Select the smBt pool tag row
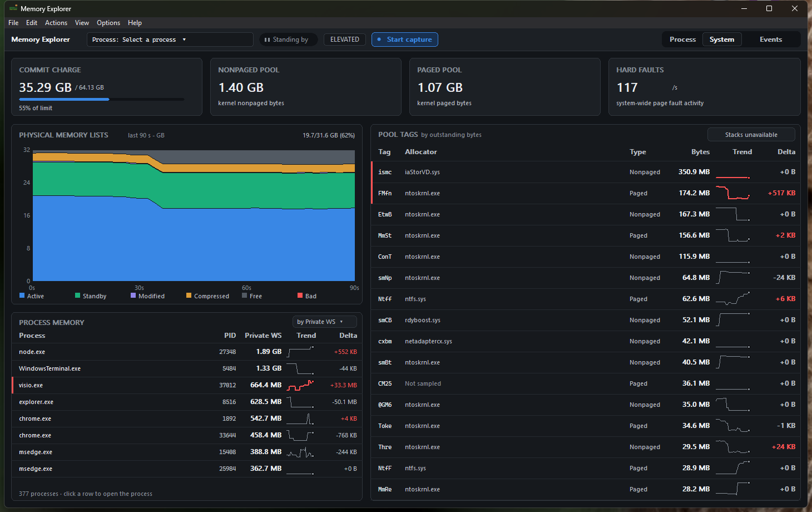Viewport: 812px width, 512px height. (586, 362)
